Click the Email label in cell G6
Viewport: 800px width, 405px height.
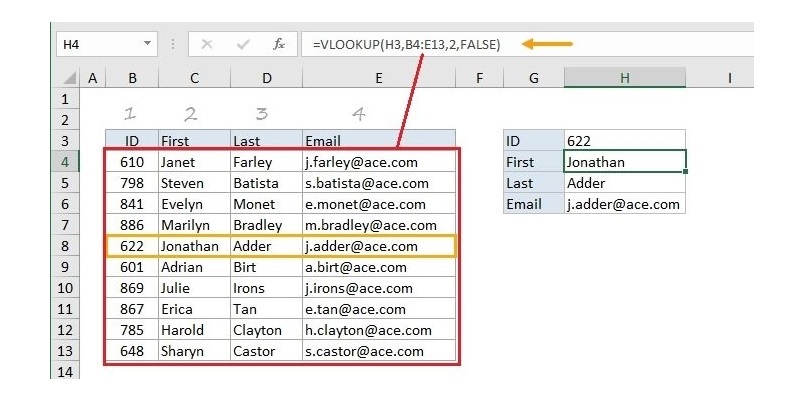coord(534,204)
